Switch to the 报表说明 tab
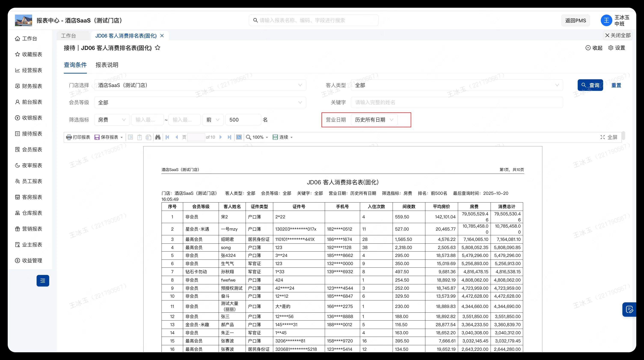644x360 pixels. (x=107, y=65)
